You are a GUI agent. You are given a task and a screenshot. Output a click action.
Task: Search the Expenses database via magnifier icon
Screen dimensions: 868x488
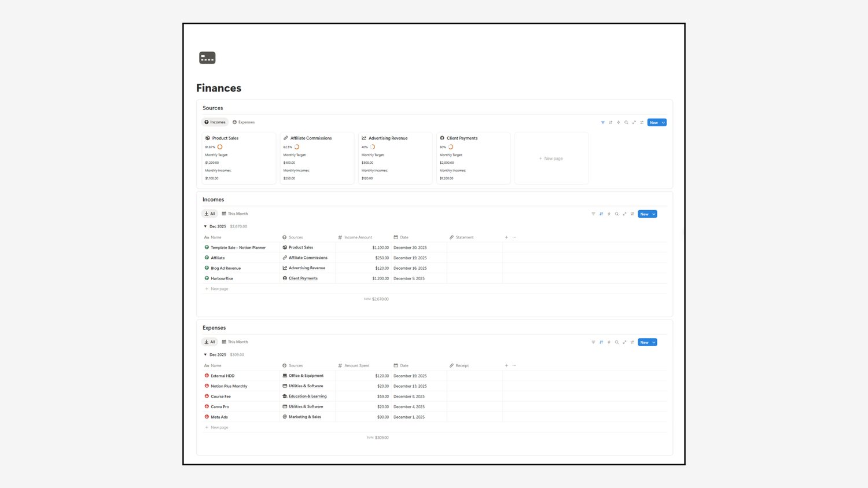(617, 342)
